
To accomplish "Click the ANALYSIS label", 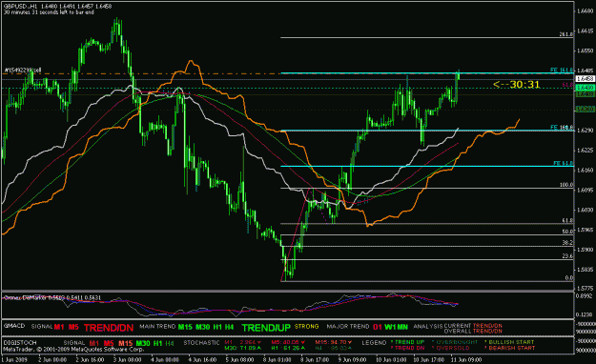I will 428,327.
